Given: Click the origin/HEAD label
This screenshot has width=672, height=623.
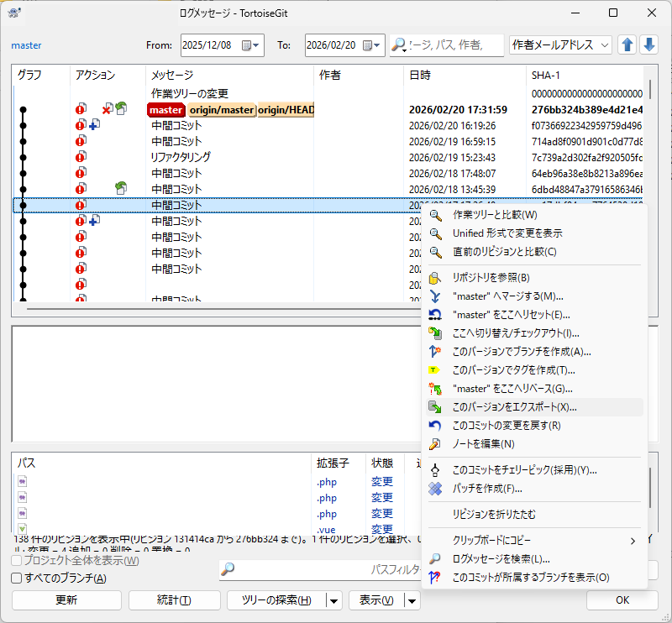Looking at the screenshot, I should tap(286, 110).
